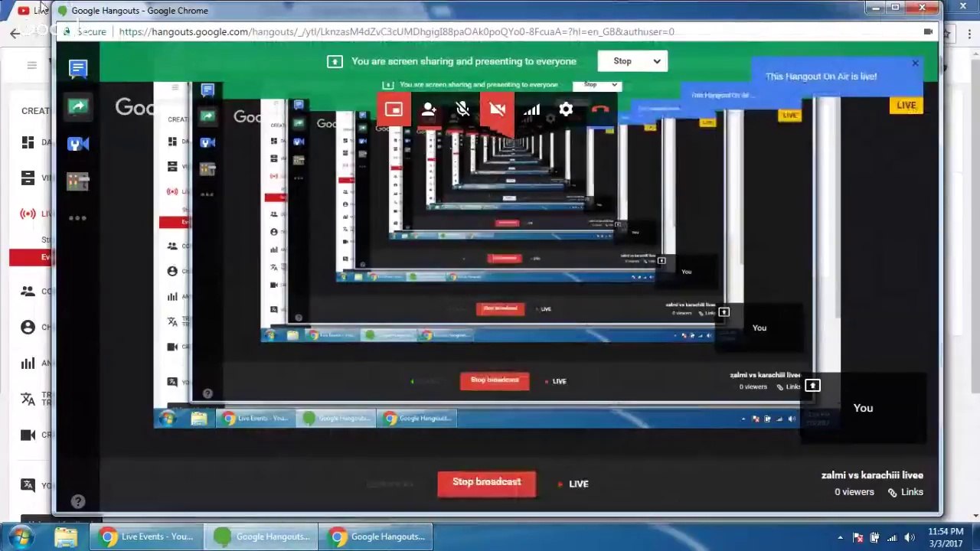
Task: Switch to 'Live Events - You...' taskbar window
Action: [146, 536]
